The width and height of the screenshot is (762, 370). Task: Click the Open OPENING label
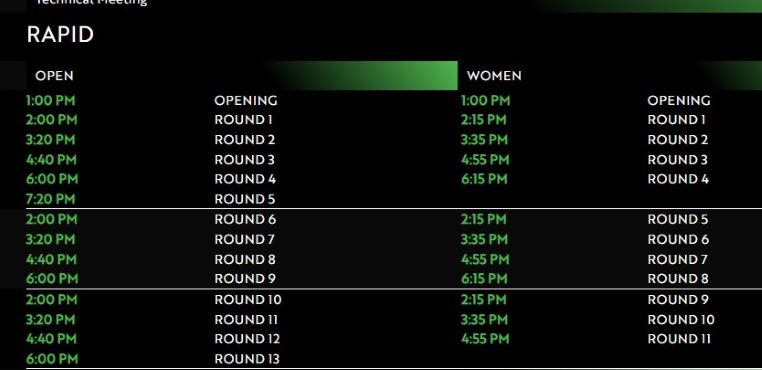click(246, 101)
